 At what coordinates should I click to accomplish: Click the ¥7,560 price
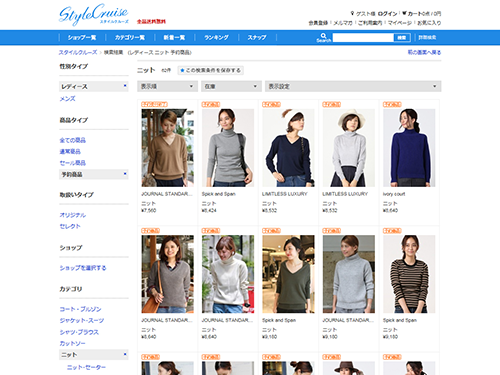click(x=149, y=210)
